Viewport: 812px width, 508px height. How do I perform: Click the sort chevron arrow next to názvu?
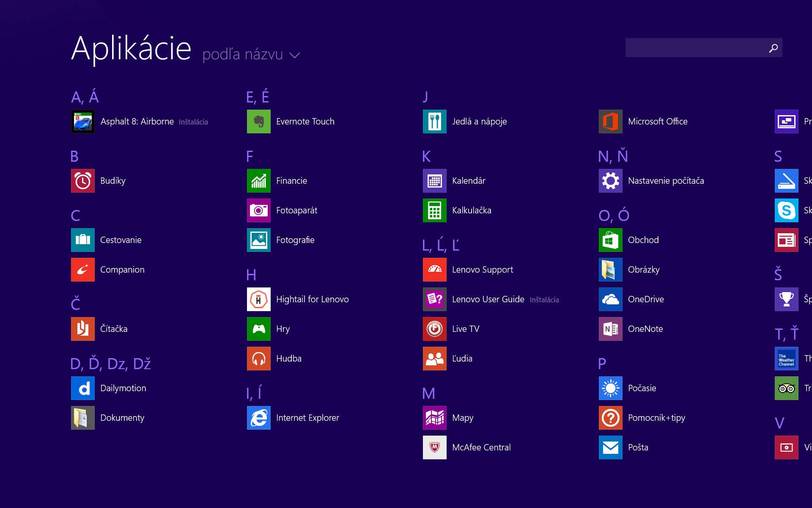pos(295,55)
